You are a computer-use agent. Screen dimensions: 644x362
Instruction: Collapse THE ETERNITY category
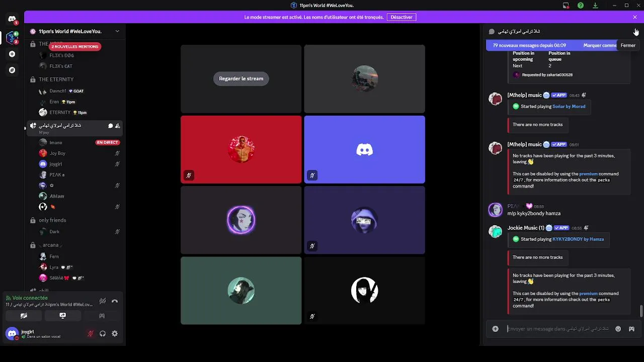pos(56,79)
